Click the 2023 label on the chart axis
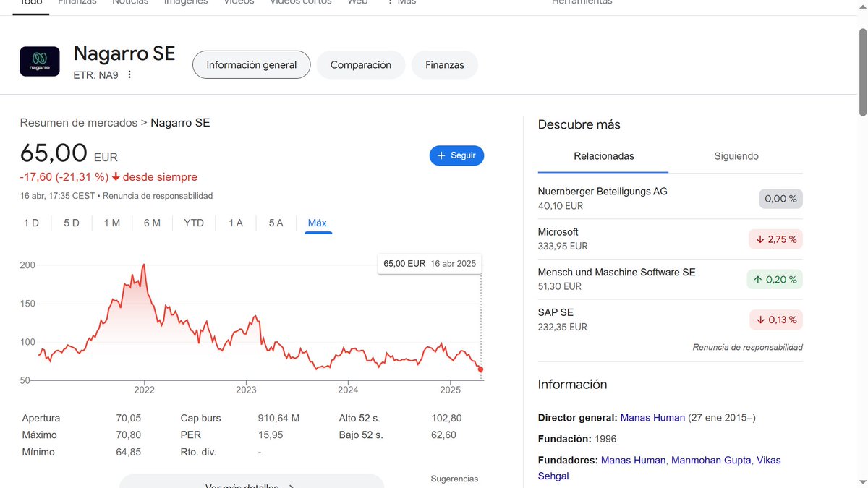Viewport: 868px width, 488px height. pyautogui.click(x=246, y=390)
